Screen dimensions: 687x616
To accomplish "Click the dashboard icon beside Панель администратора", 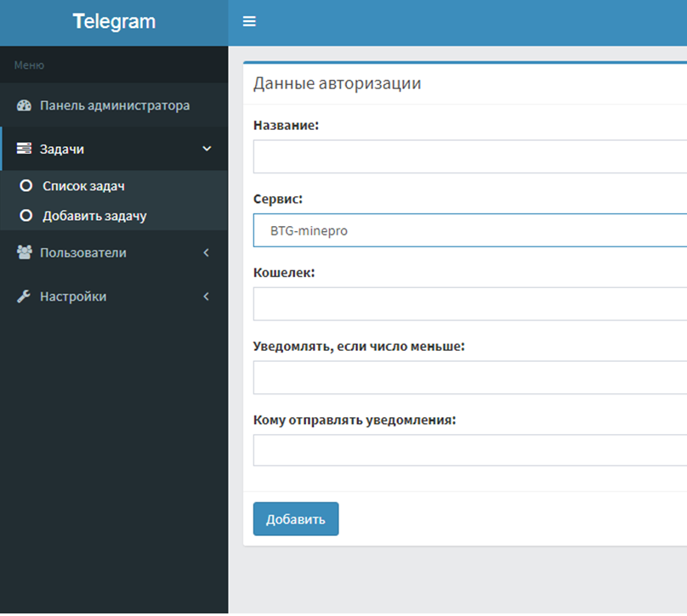I will (x=24, y=106).
